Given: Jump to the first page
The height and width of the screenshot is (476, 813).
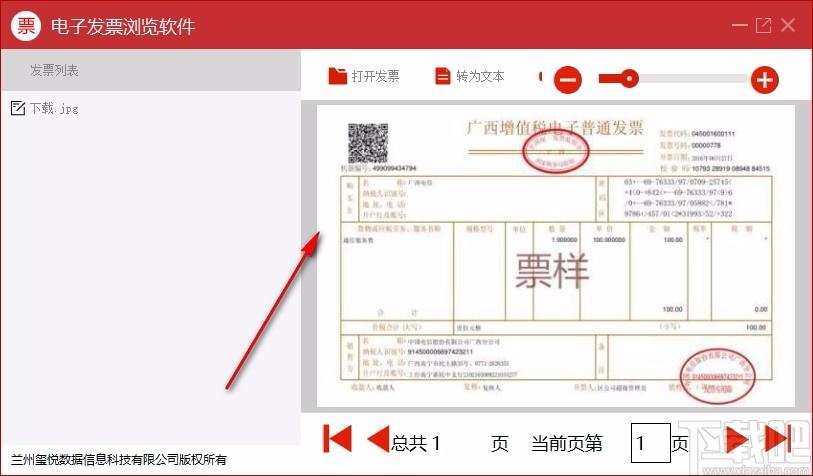Looking at the screenshot, I should (x=337, y=438).
